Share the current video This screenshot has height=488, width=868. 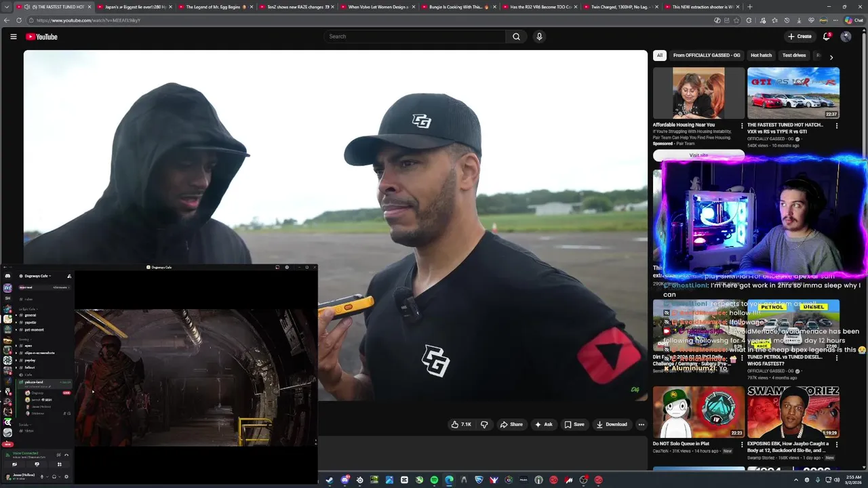pyautogui.click(x=511, y=424)
